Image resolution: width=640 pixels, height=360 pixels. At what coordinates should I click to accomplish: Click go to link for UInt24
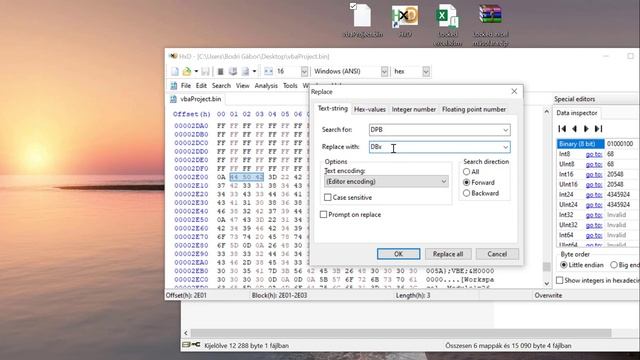[x=593, y=205]
